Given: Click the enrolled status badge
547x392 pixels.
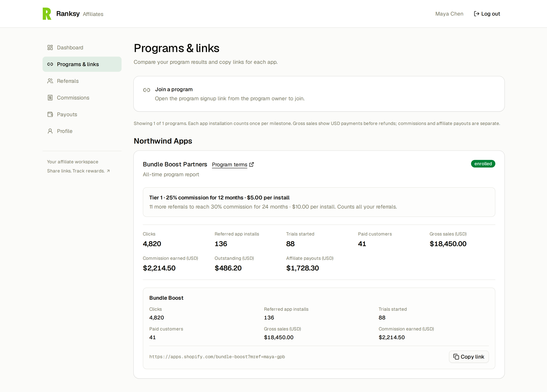Looking at the screenshot, I should (x=483, y=164).
